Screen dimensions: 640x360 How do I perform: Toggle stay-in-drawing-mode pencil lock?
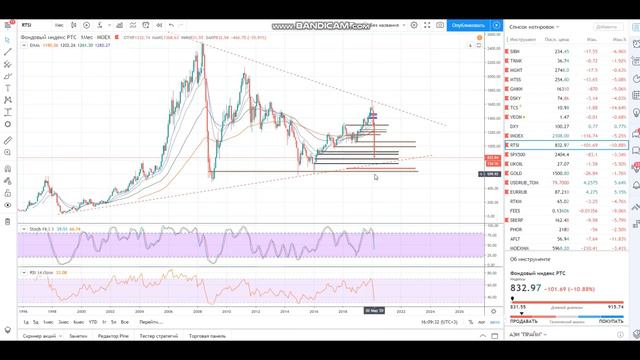7,181
